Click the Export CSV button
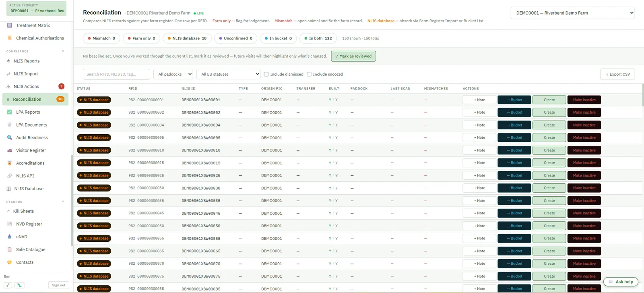This screenshot has width=644, height=293. (x=618, y=74)
